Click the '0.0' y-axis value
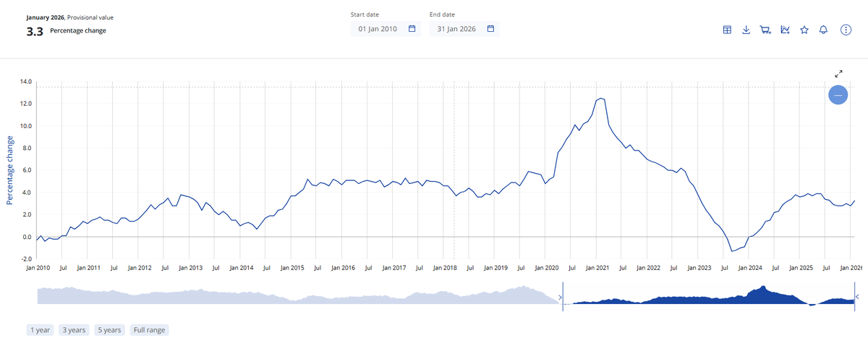 point(27,237)
